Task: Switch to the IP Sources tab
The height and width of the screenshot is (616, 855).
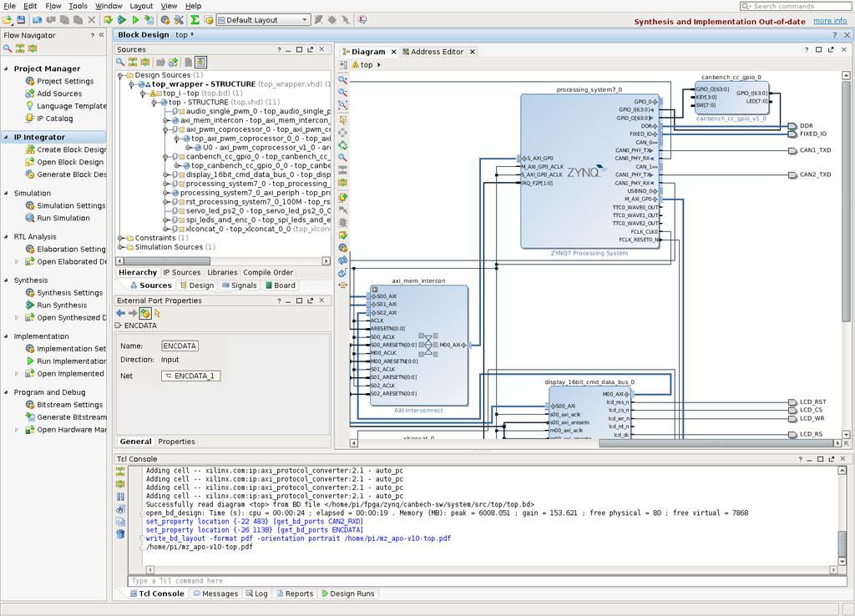Action: [x=182, y=273]
